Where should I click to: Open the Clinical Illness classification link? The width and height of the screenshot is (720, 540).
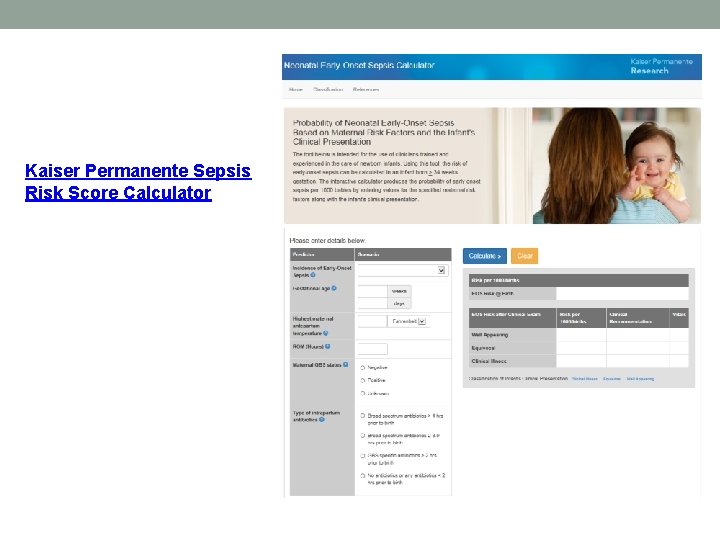point(585,379)
